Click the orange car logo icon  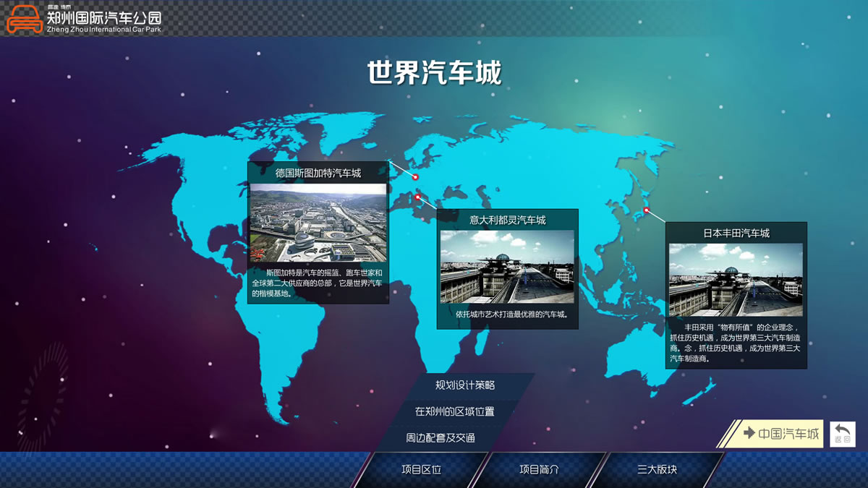click(x=25, y=20)
